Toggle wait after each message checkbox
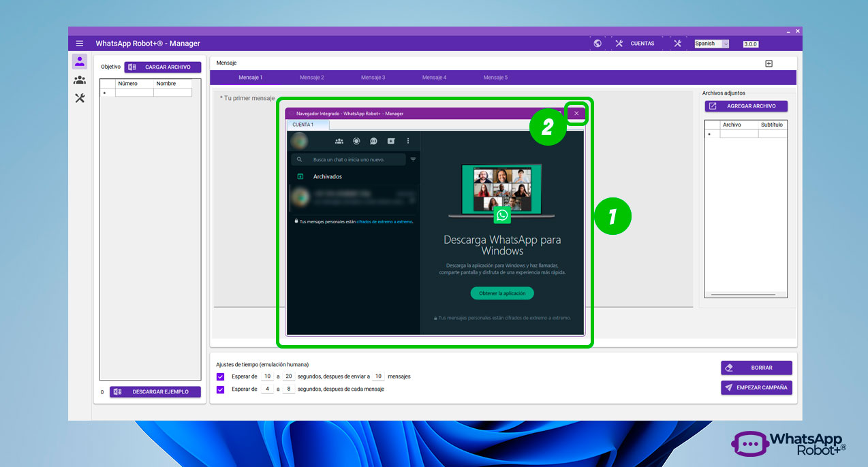Viewport: 868px width, 467px height. (x=220, y=389)
